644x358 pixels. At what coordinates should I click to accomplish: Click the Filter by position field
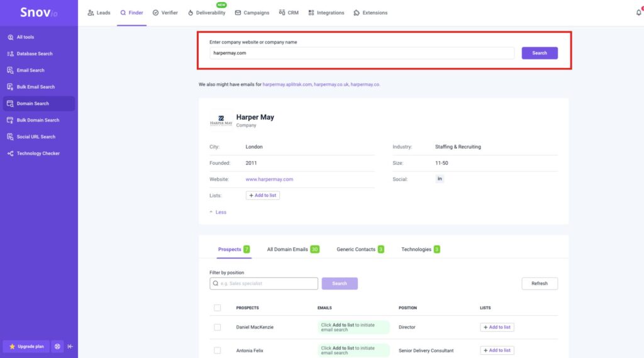(x=264, y=284)
